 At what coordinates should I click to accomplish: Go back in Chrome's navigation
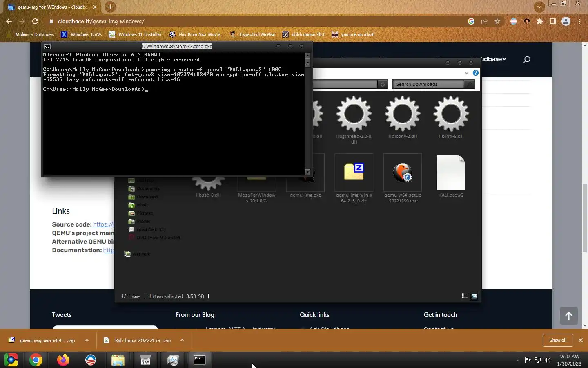coord(9,21)
